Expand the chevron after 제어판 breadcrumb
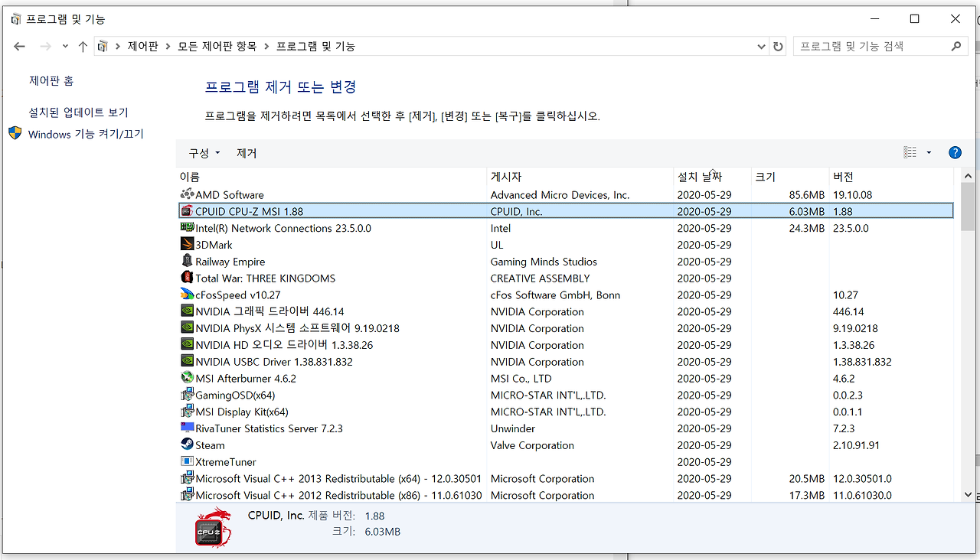Viewport: 980px width, 560px height. click(x=168, y=47)
